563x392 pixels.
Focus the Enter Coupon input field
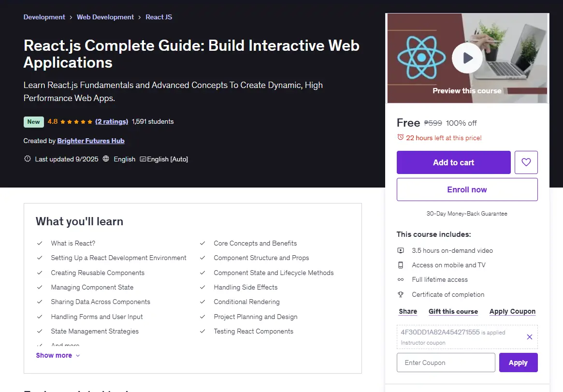point(446,363)
